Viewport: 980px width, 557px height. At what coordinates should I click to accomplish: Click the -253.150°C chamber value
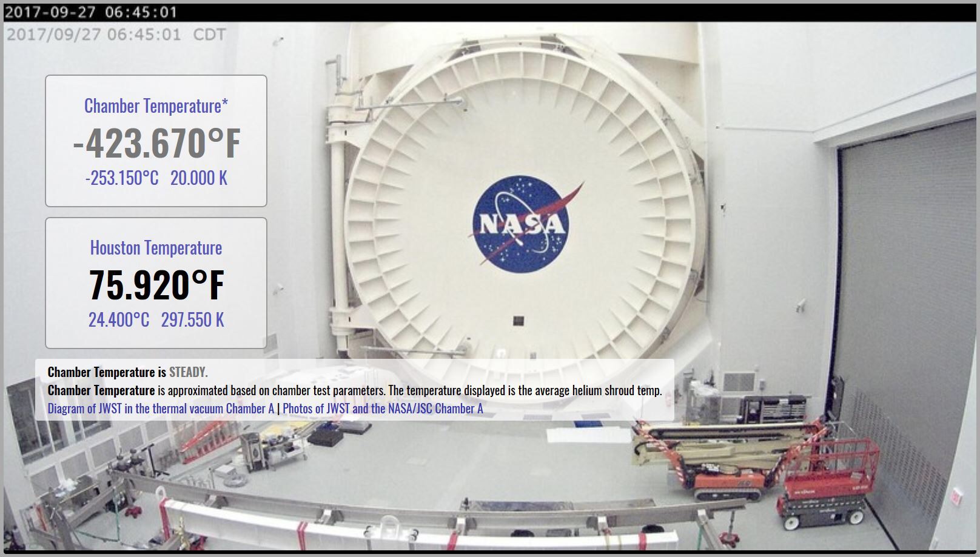(122, 178)
